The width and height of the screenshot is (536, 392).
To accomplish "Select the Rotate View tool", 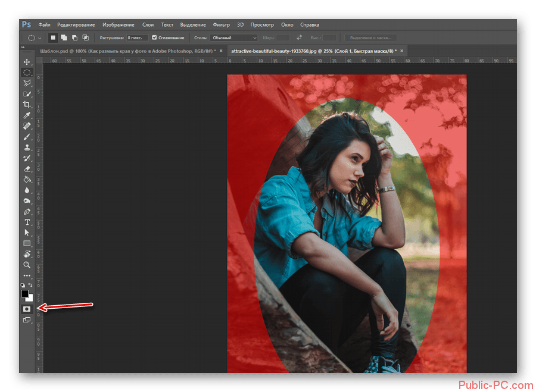I will [27, 254].
